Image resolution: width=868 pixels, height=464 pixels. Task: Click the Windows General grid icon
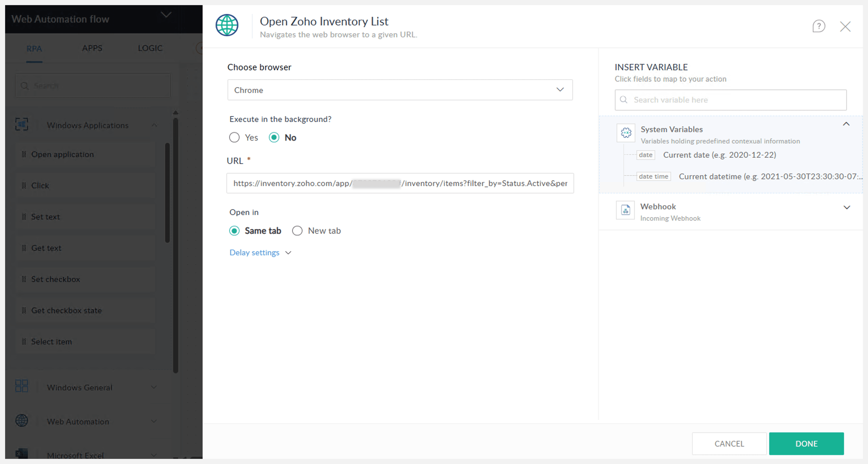click(22, 386)
